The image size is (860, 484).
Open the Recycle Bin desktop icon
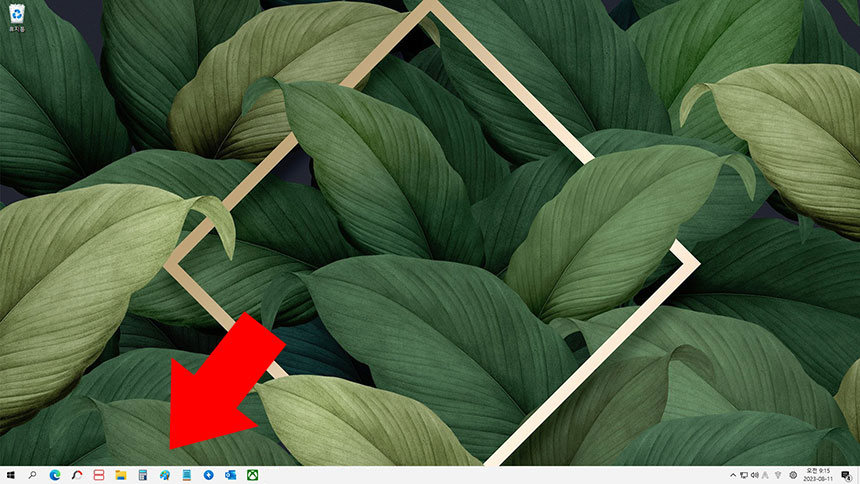pos(17,17)
